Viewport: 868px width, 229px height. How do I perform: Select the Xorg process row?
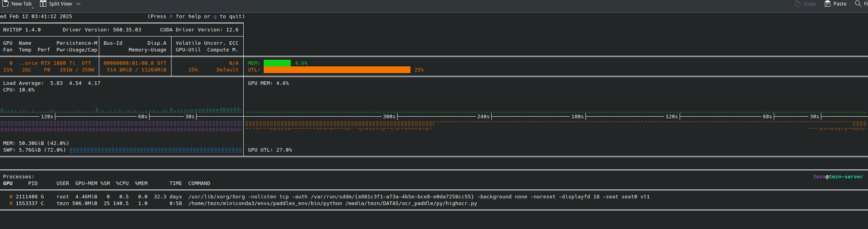[326, 197]
